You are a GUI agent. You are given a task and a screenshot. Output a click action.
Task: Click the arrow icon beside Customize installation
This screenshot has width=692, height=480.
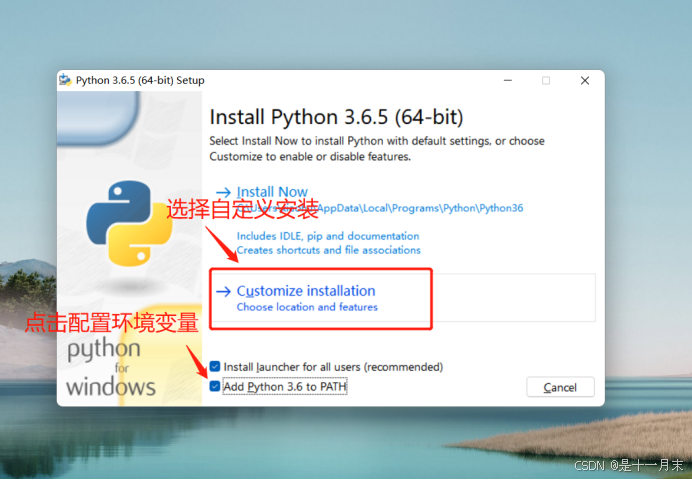pos(223,292)
